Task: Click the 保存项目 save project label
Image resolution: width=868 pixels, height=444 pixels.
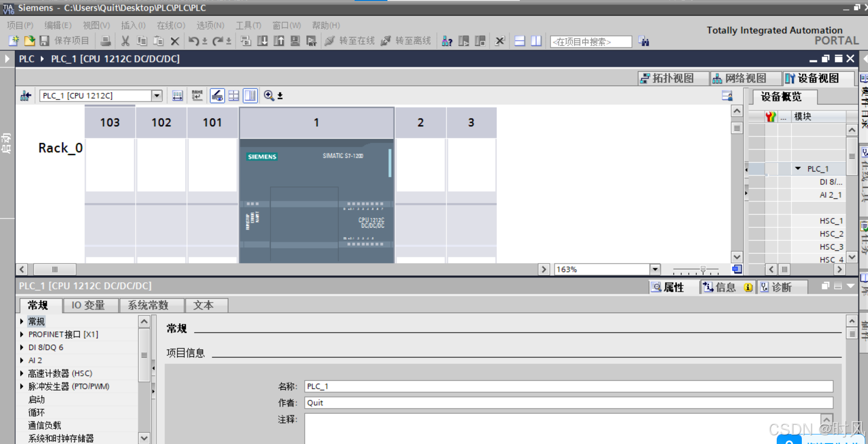Action: point(72,41)
